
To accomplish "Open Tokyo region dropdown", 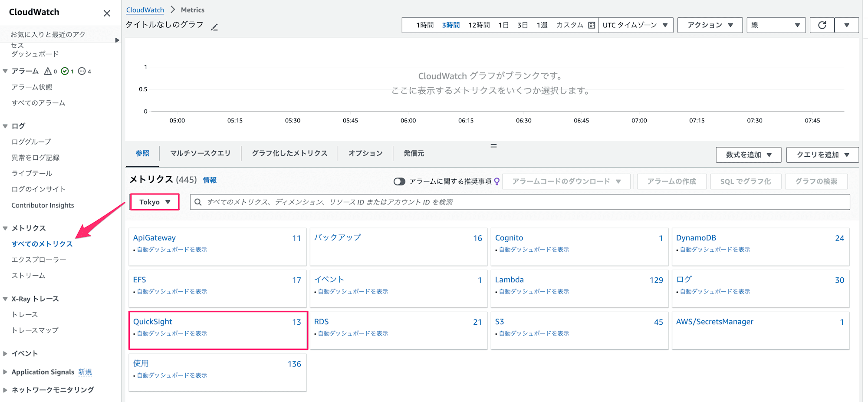I will pos(155,202).
